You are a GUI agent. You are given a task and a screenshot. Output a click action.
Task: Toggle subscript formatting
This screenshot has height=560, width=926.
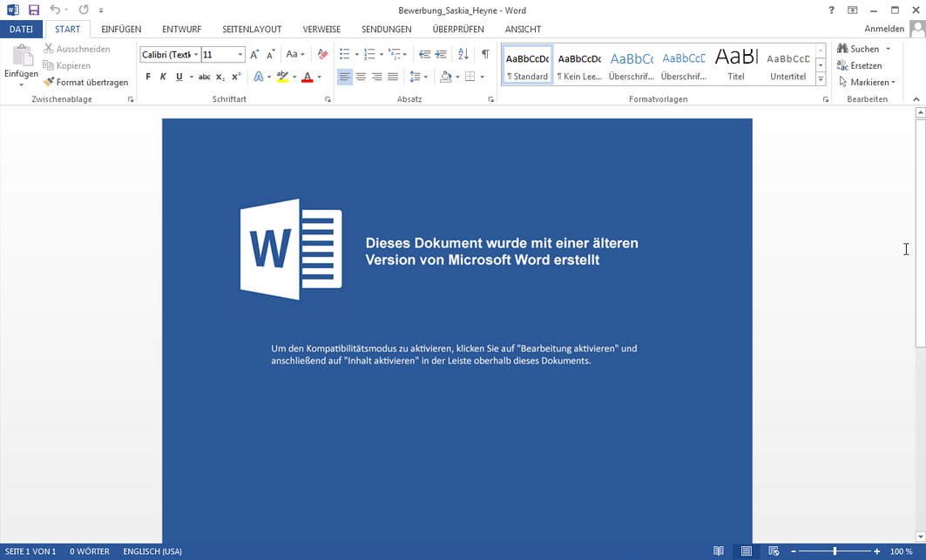coord(220,77)
